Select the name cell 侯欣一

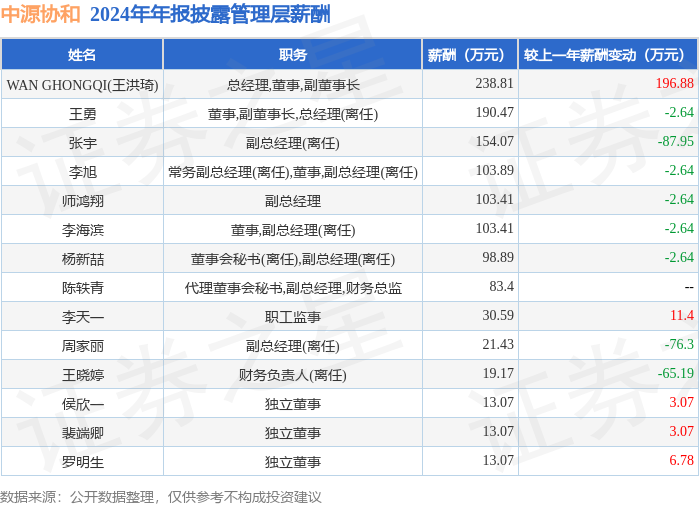[x=82, y=404]
